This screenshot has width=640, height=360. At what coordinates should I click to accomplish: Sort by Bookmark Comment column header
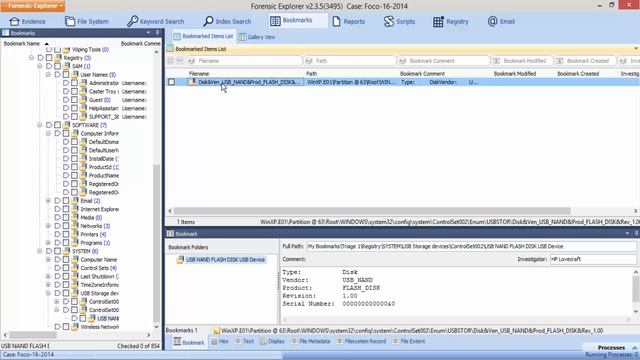click(422, 73)
